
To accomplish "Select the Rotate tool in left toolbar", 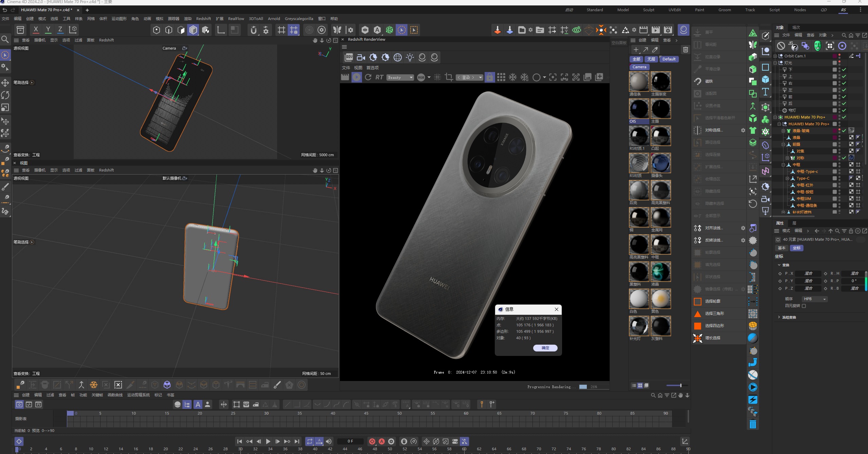I will pyautogui.click(x=5, y=95).
